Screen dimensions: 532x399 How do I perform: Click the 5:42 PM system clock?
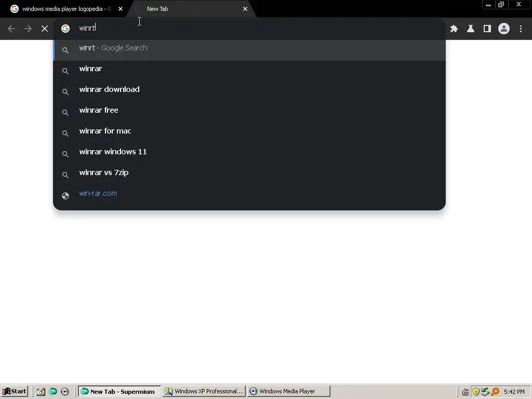(514, 392)
